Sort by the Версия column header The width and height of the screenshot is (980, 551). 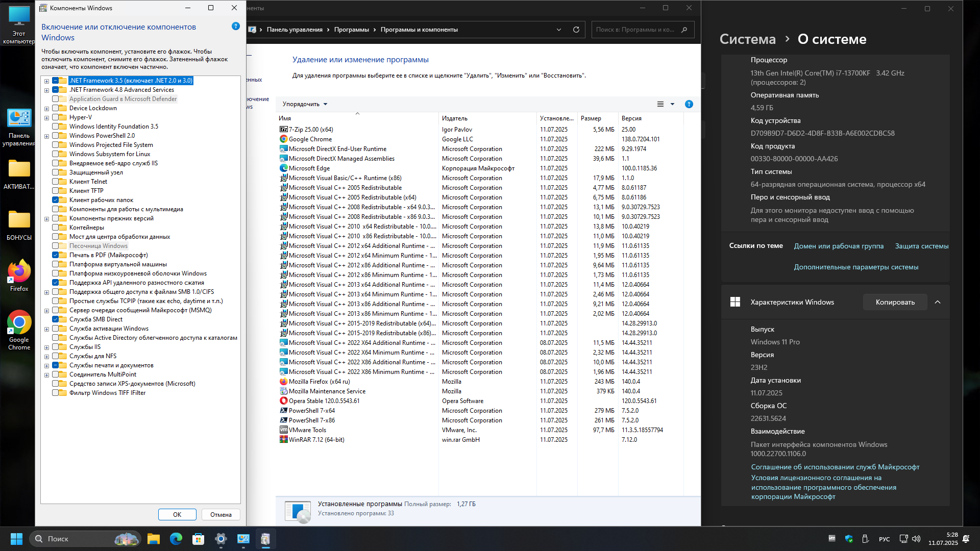[651, 118]
